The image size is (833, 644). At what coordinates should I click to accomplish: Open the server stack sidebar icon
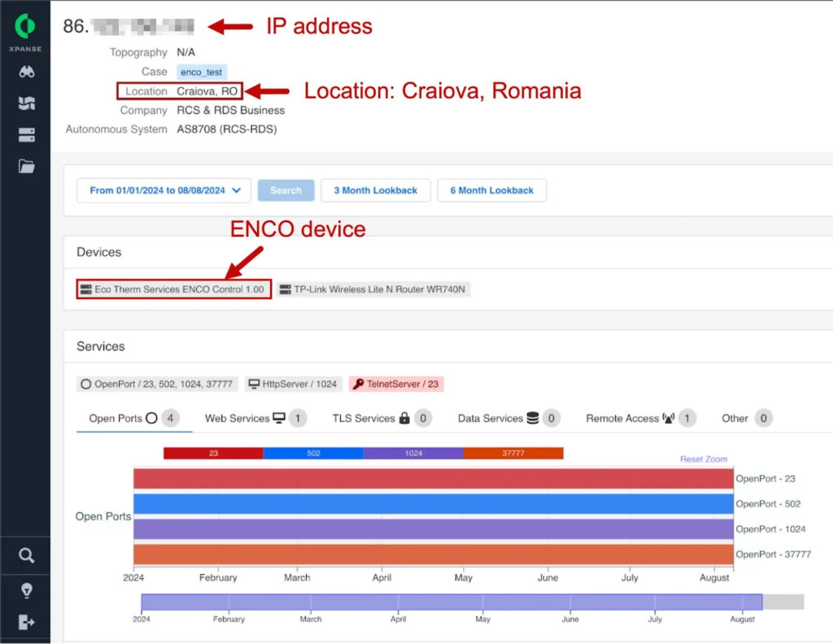click(27, 135)
